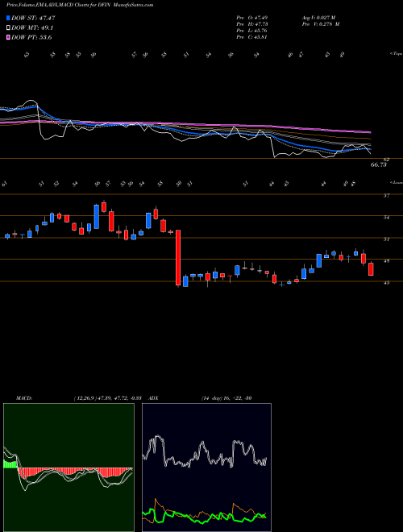This screenshot has height=532, width=403.
Task: Click the 'Pre H: 47.73' value
Action: click(x=252, y=24)
